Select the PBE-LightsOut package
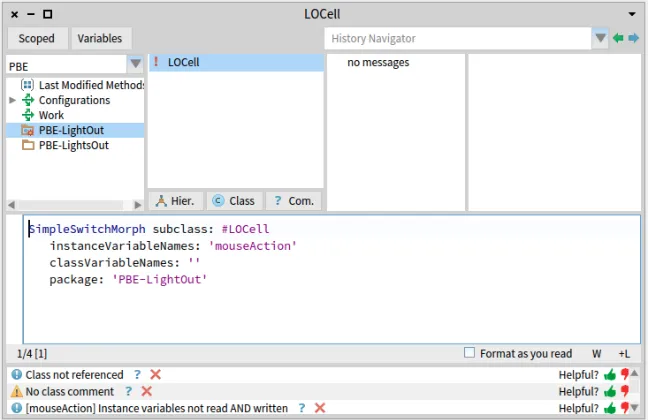Image resolution: width=648 pixels, height=420 pixels. coord(74,145)
